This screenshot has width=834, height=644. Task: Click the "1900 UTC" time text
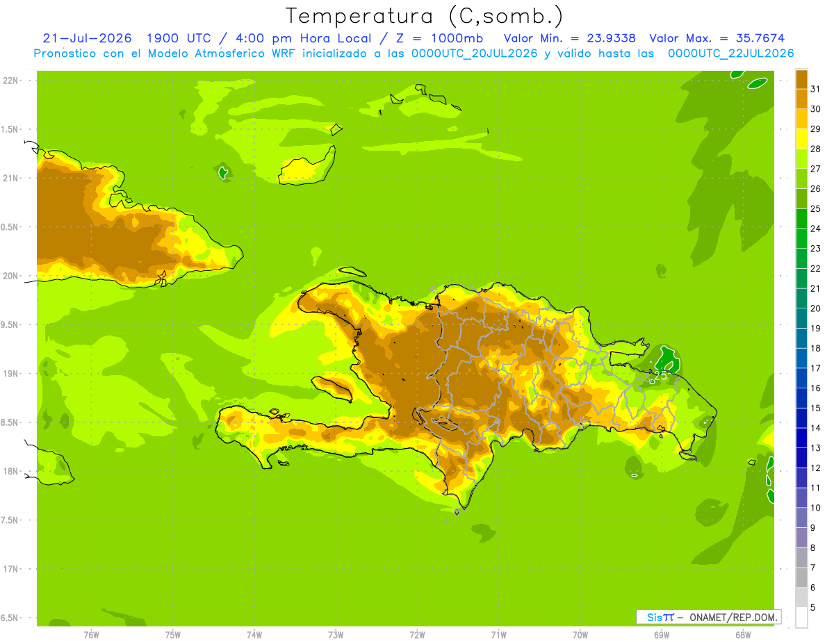179,38
